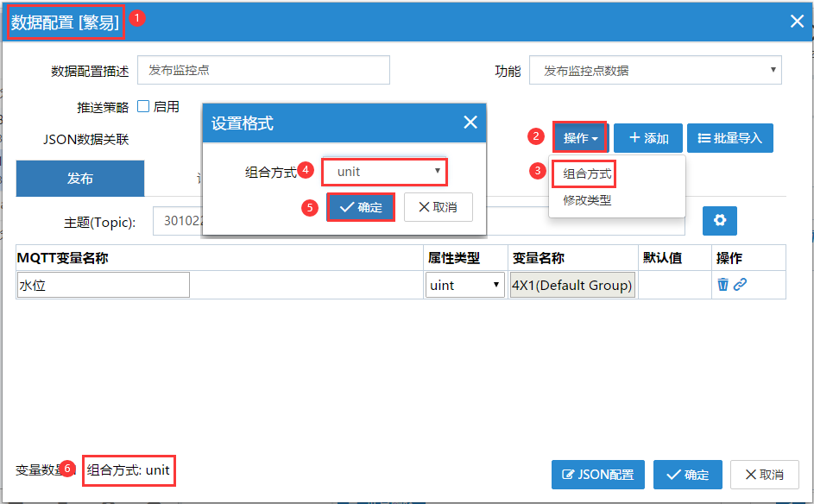This screenshot has height=504, width=814.
Task: Click the 数据配置描述 text field
Action: [263, 70]
